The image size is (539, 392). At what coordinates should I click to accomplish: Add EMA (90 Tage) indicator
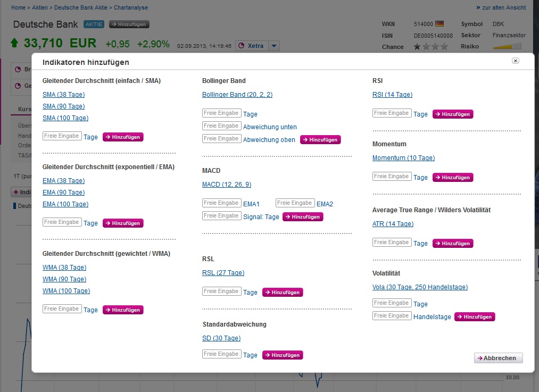pyautogui.click(x=64, y=193)
